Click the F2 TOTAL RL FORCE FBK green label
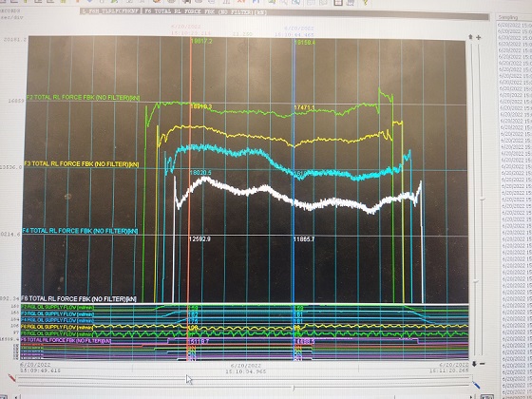The height and width of the screenshot is (399, 532). [84, 98]
